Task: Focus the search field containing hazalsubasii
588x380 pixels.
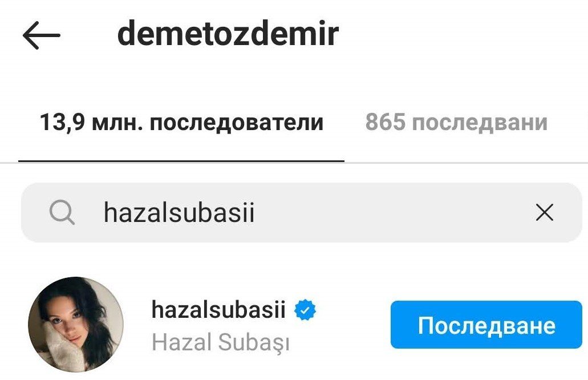Action: (x=302, y=212)
